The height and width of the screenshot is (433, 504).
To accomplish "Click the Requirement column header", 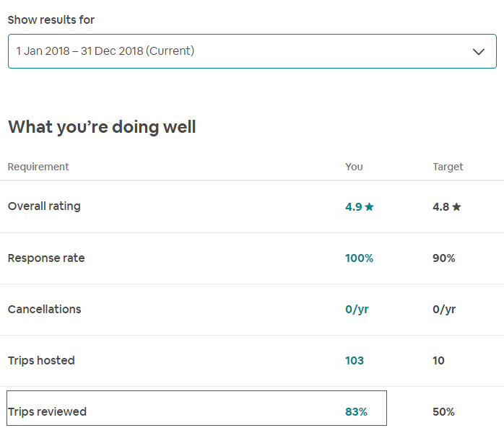I will (38, 167).
